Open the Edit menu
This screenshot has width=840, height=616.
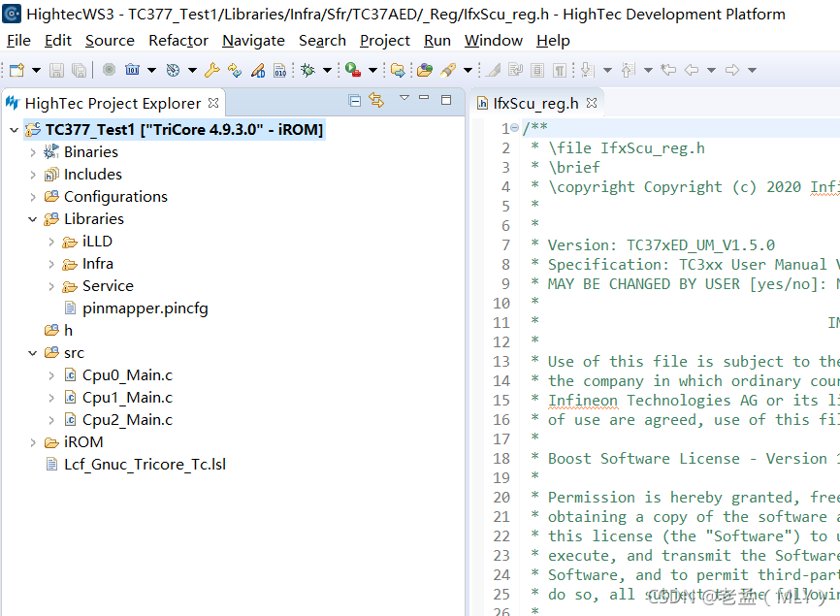pyautogui.click(x=58, y=41)
